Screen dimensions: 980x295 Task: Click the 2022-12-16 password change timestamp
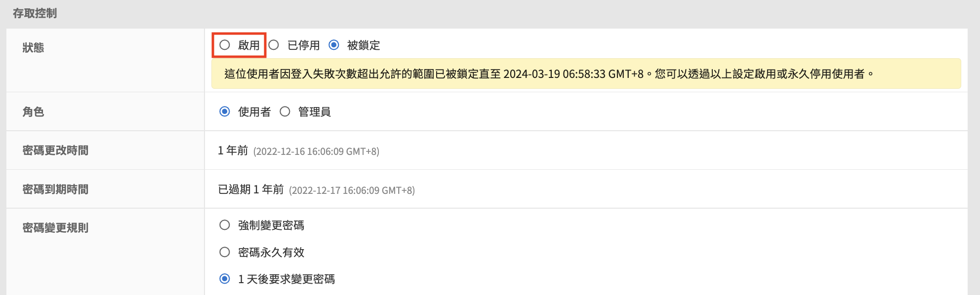click(x=316, y=151)
